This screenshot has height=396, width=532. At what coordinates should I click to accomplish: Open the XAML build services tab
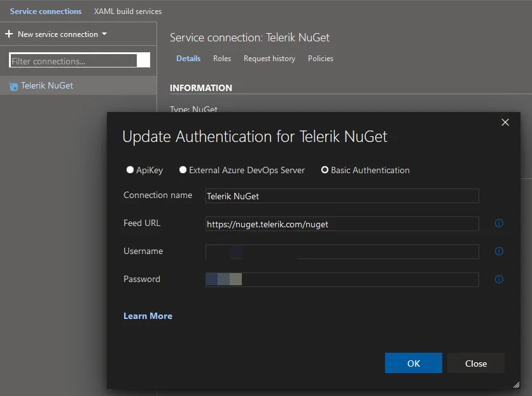(128, 11)
